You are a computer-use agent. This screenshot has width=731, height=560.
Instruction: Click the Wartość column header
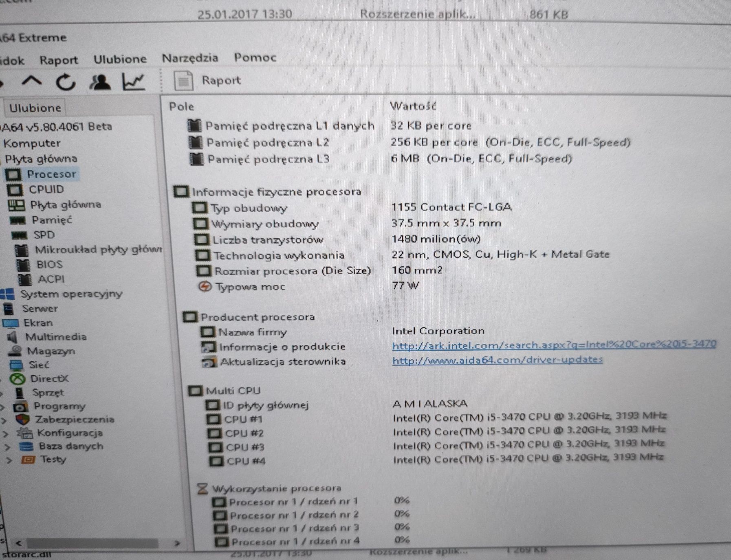tap(413, 106)
